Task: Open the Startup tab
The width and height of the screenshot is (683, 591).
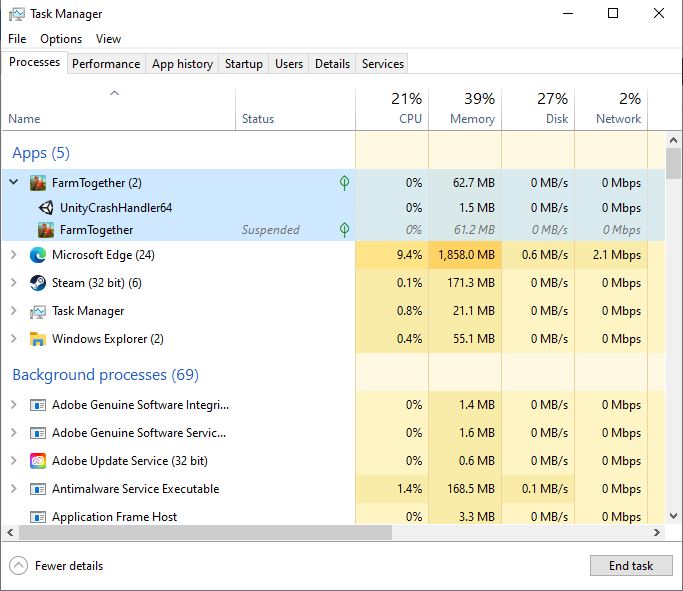Action: pyautogui.click(x=243, y=64)
